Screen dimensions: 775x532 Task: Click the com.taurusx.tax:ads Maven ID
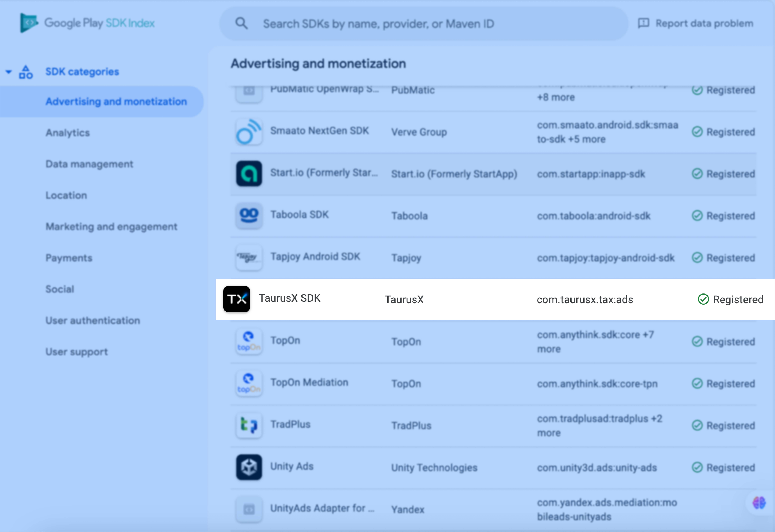585,300
